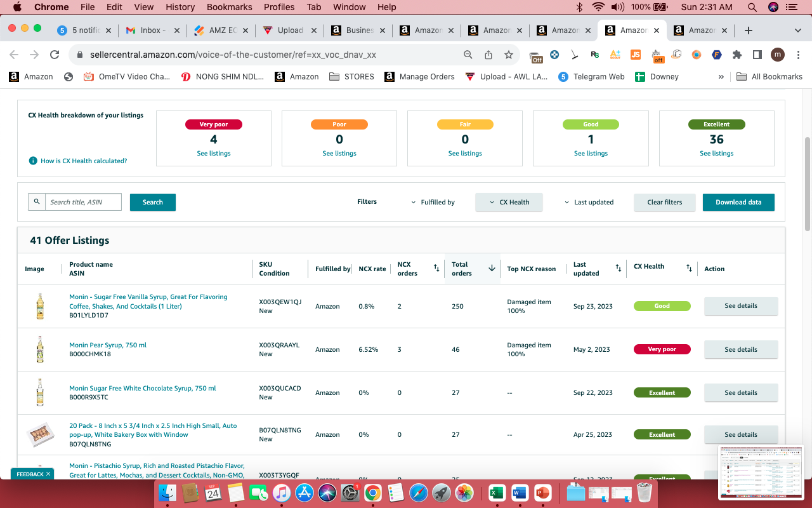See details for Sugar Free White Chocolate Syrup

pyautogui.click(x=741, y=392)
